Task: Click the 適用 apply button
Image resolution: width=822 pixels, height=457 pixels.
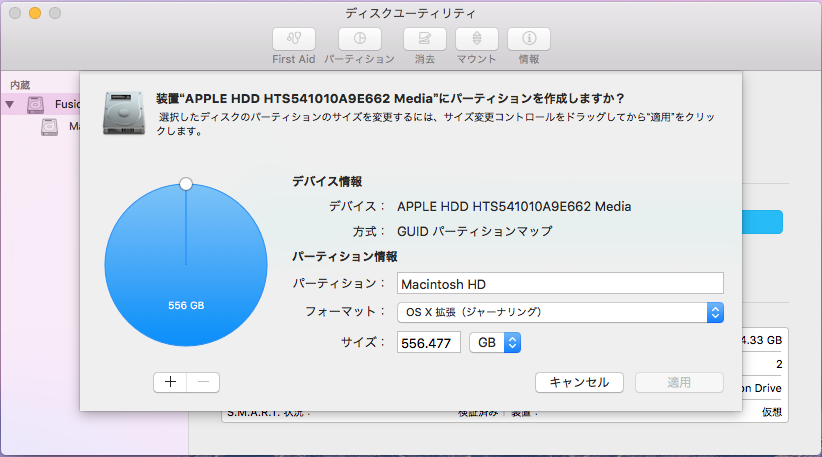Action: click(679, 382)
